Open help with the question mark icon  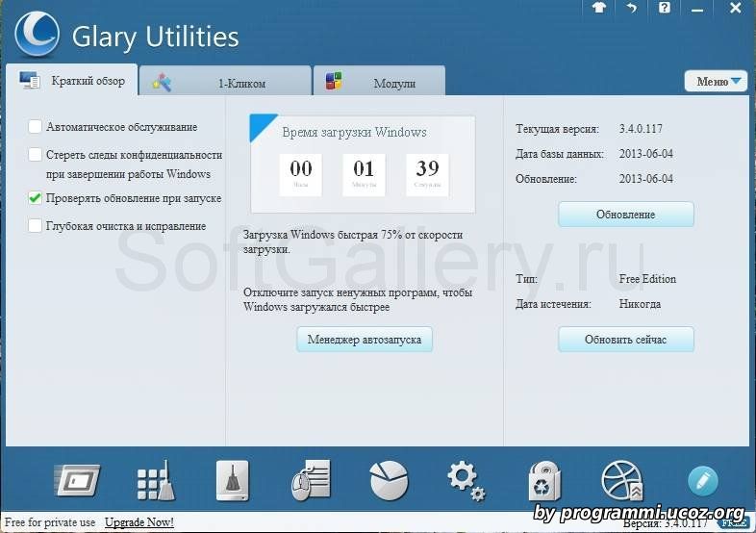click(664, 8)
